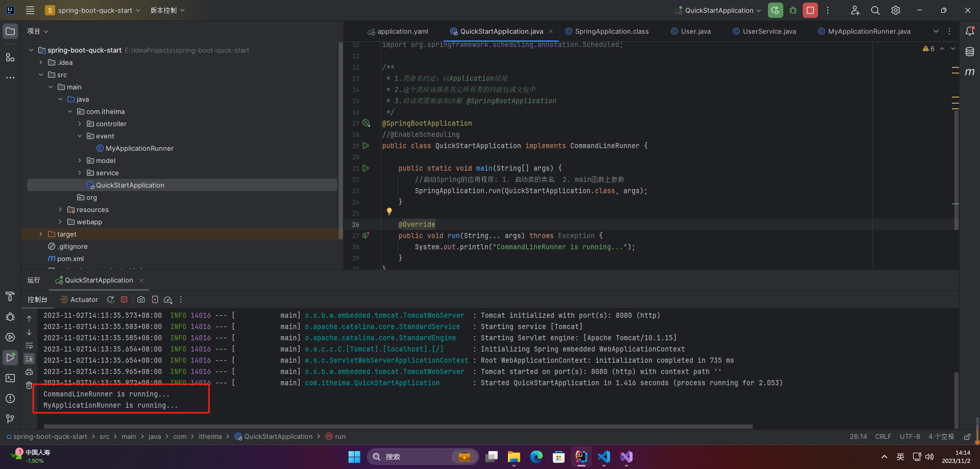Toggle the Run tool window button
This screenshot has width=980, height=469.
[10, 358]
